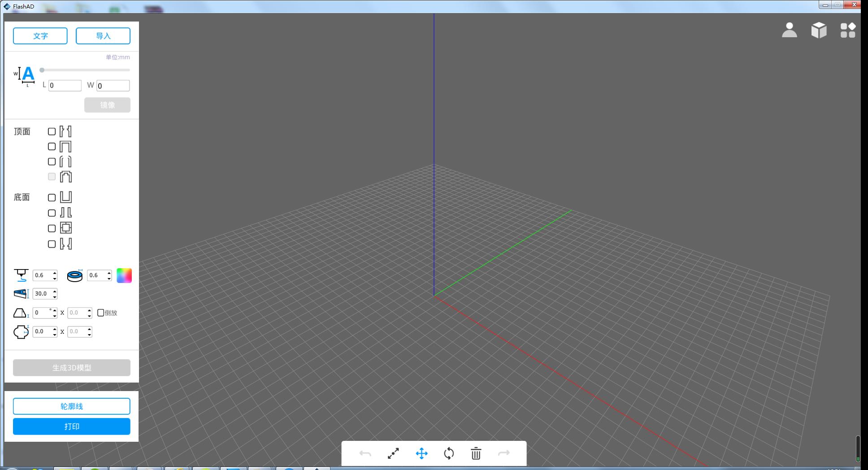Click the W width input field

coord(113,85)
